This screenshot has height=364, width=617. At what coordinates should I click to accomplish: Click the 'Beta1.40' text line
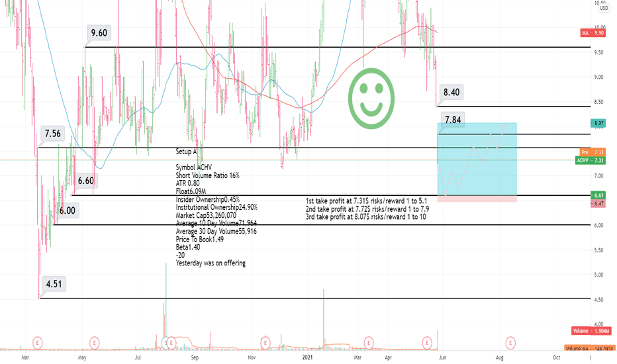(x=188, y=247)
